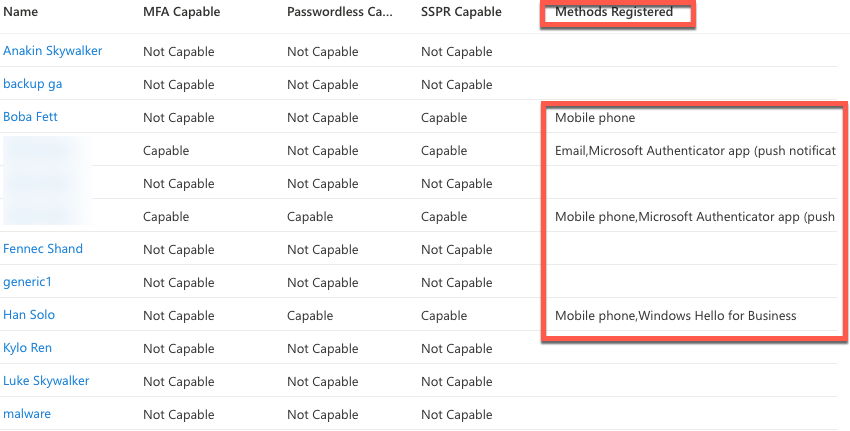Select Kylo Ren user link
This screenshot has width=850, height=431.
click(28, 348)
